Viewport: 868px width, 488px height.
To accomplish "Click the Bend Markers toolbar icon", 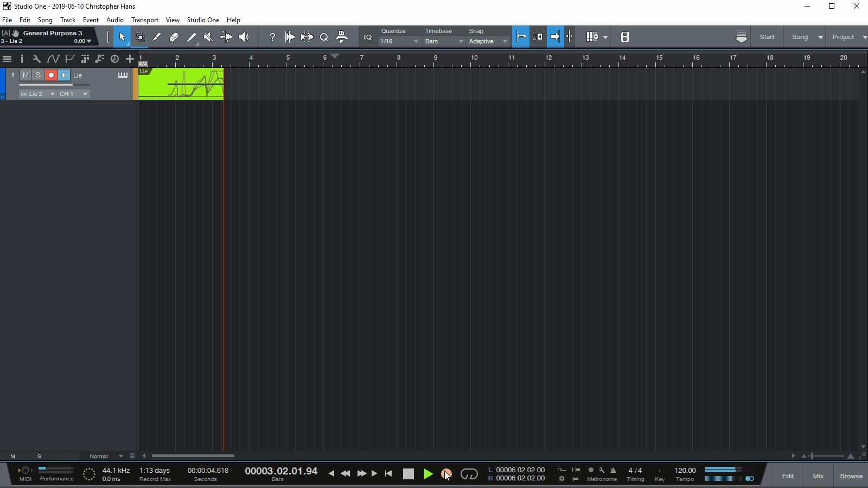I will 307,37.
